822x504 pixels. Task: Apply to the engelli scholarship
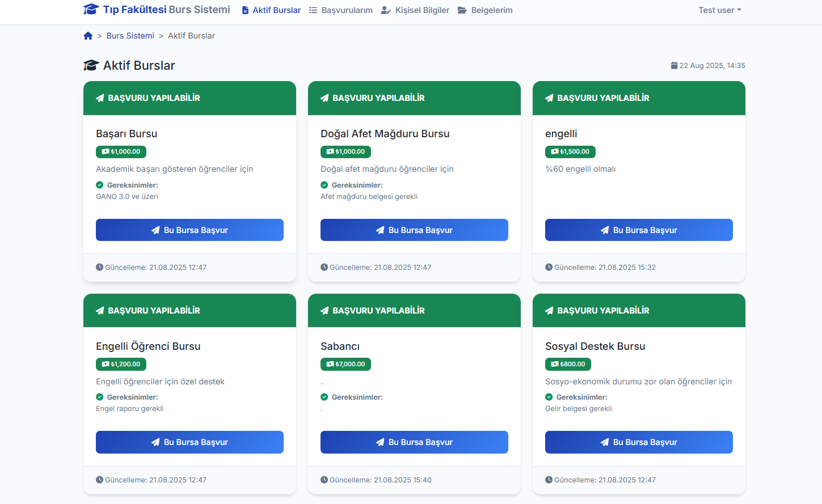pos(639,230)
